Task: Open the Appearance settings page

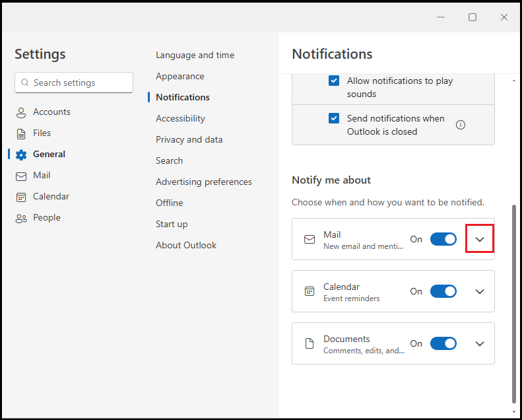Action: pos(180,76)
